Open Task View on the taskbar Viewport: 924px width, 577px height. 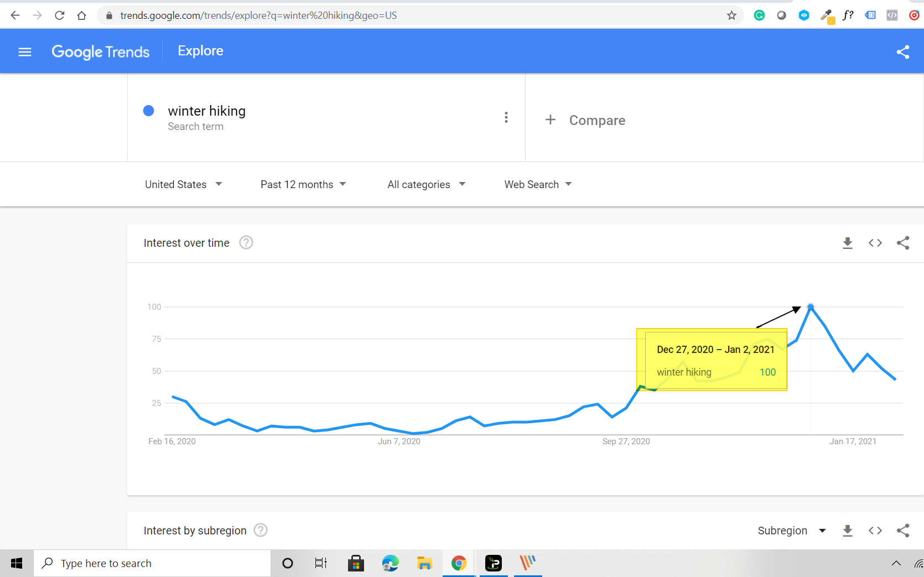[x=321, y=563]
